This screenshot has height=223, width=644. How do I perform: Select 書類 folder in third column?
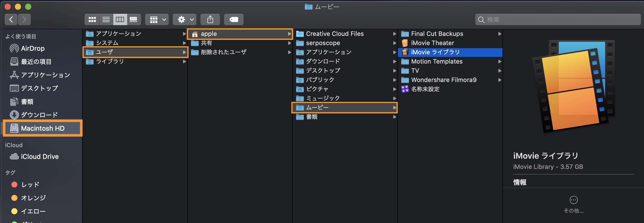(x=345, y=117)
